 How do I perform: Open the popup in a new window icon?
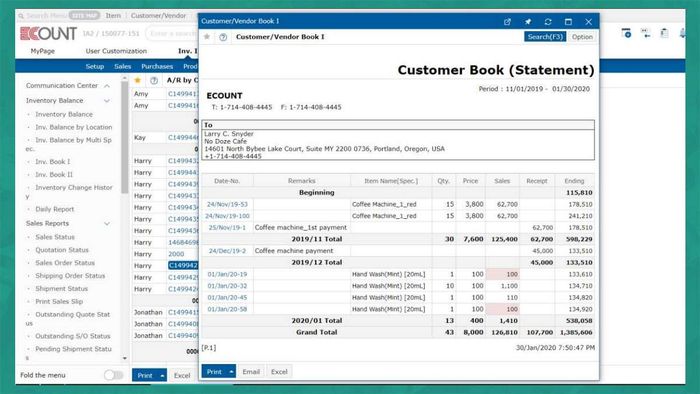[507, 21]
